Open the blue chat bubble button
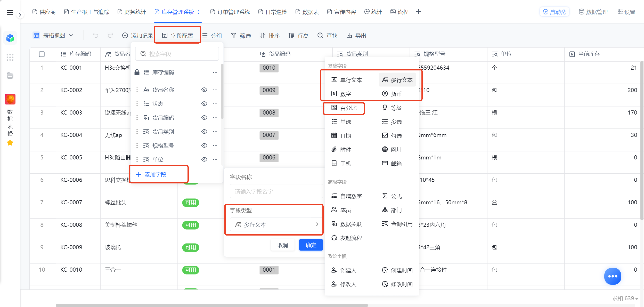Viewport: 644px width, 307px height. 613,276
